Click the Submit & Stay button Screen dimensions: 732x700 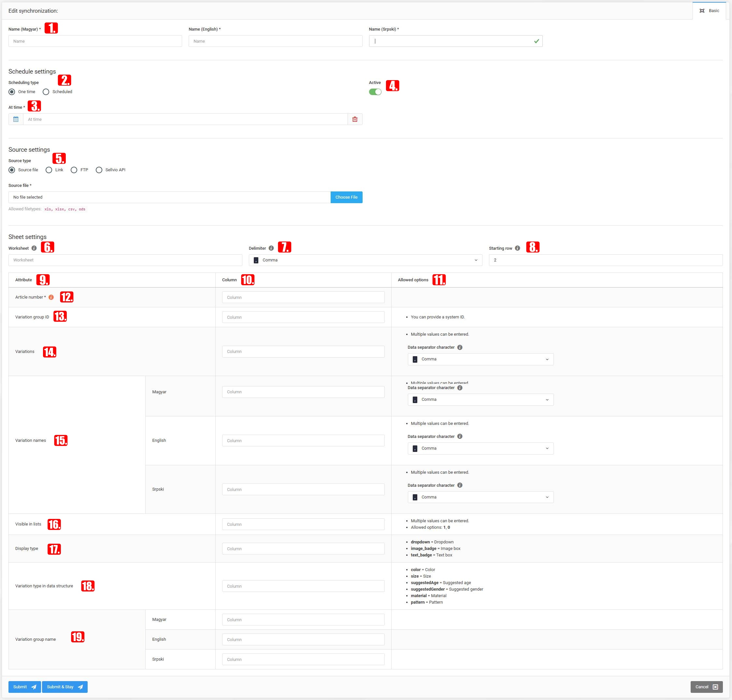coord(65,687)
